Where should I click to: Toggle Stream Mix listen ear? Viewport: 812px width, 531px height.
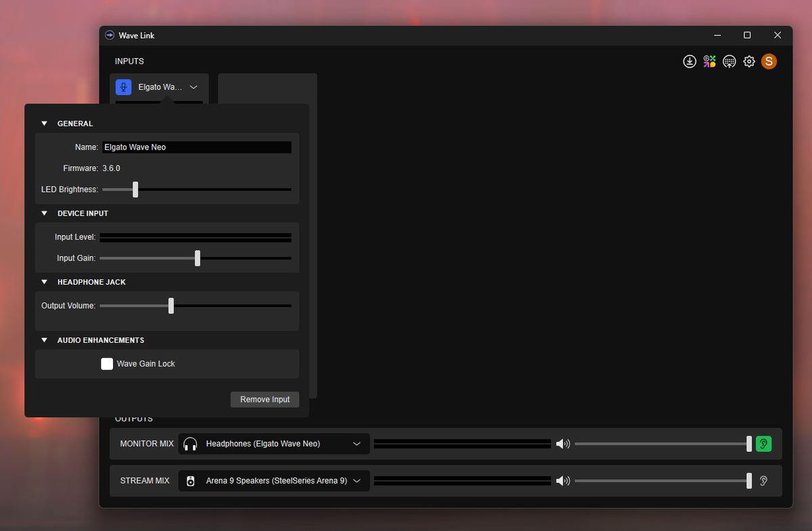pyautogui.click(x=763, y=481)
